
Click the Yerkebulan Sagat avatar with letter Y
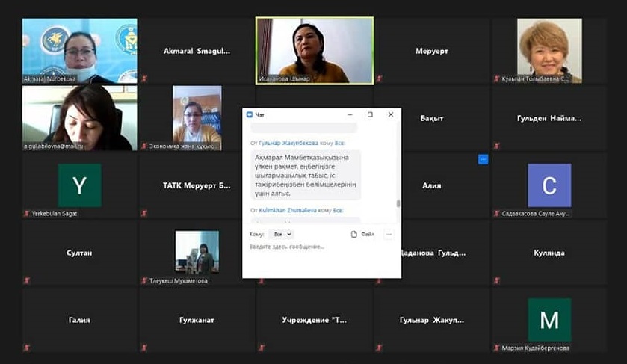[x=79, y=185]
